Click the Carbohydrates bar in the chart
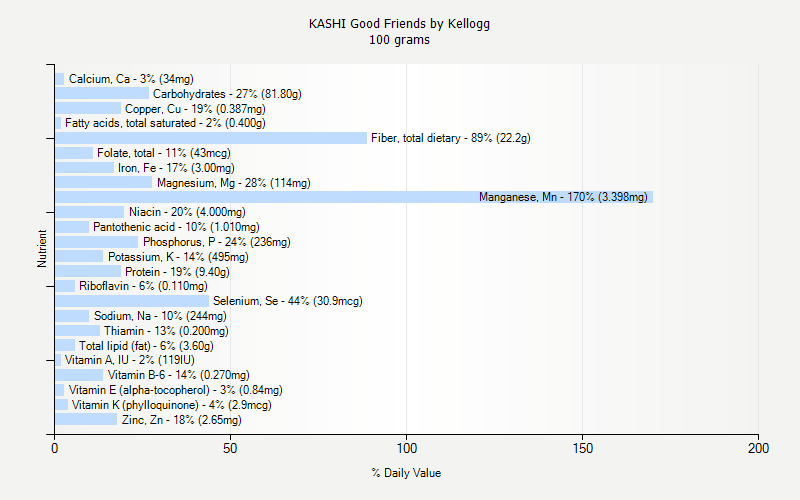The width and height of the screenshot is (800, 500). point(102,93)
